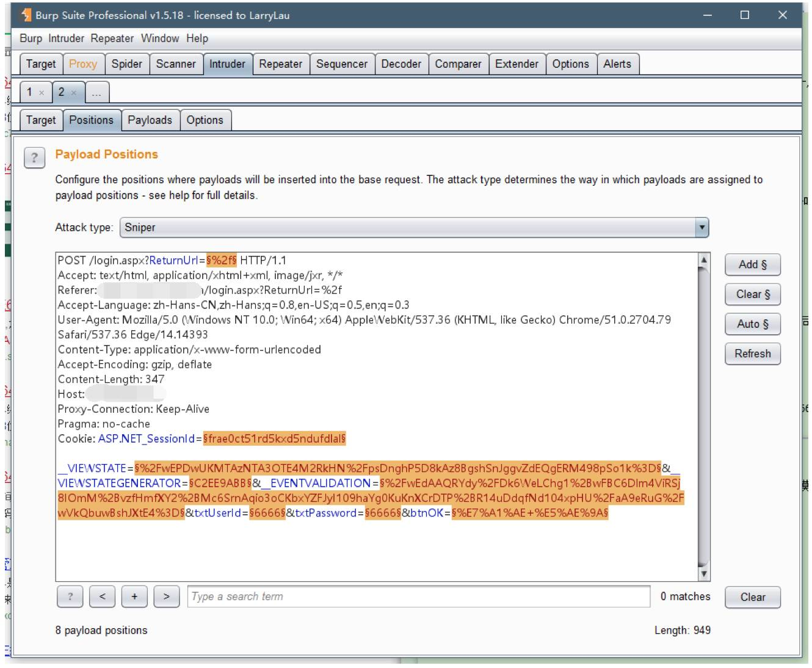Switch to the Sequencer tab
Screen dimensions: 812x668
pos(341,64)
